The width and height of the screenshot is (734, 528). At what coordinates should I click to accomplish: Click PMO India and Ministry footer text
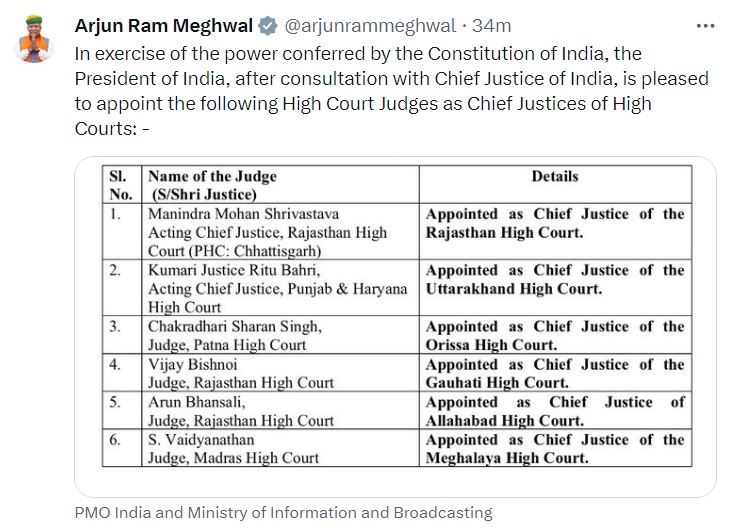[x=283, y=512]
